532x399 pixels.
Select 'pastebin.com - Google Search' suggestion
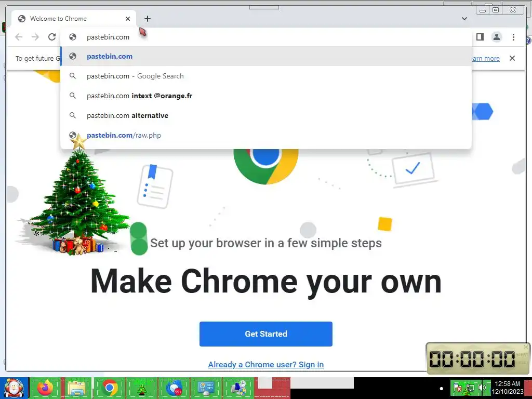(266, 76)
